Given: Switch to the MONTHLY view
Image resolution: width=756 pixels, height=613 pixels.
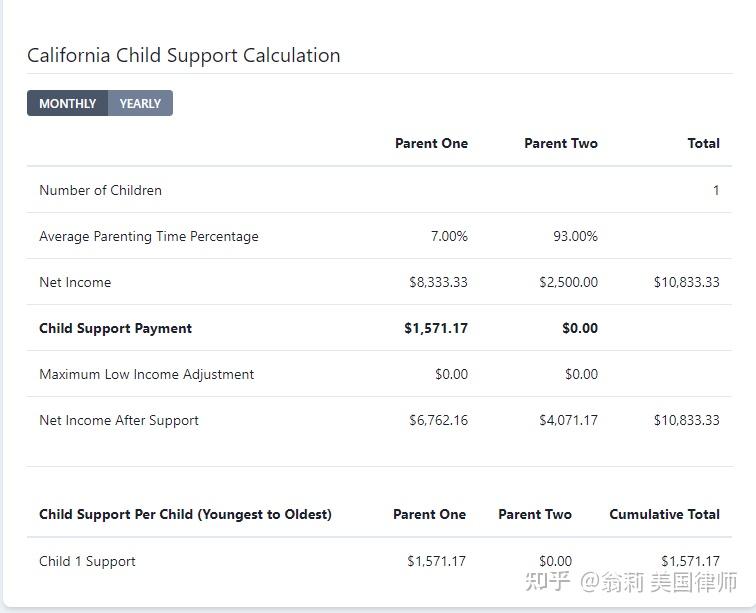Looking at the screenshot, I should (x=68, y=103).
